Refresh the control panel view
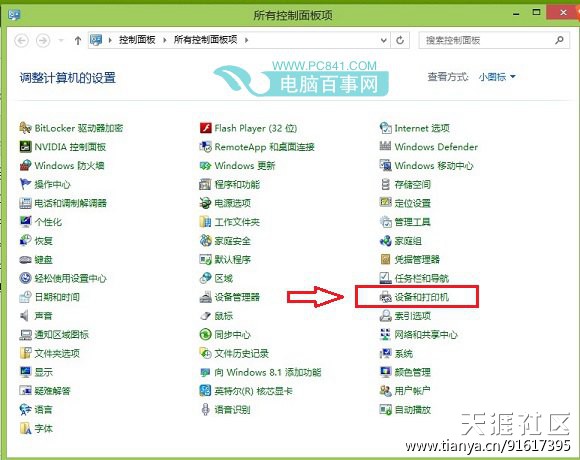The height and width of the screenshot is (460, 580). click(x=400, y=40)
